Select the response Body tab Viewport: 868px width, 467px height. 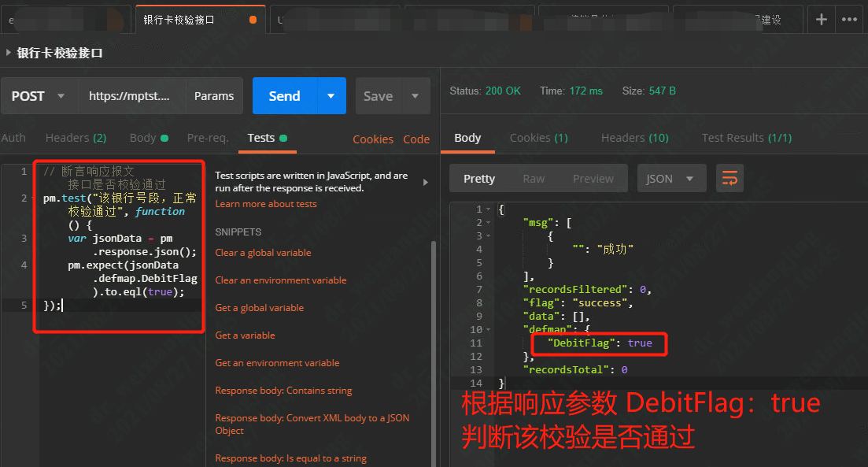pos(467,138)
